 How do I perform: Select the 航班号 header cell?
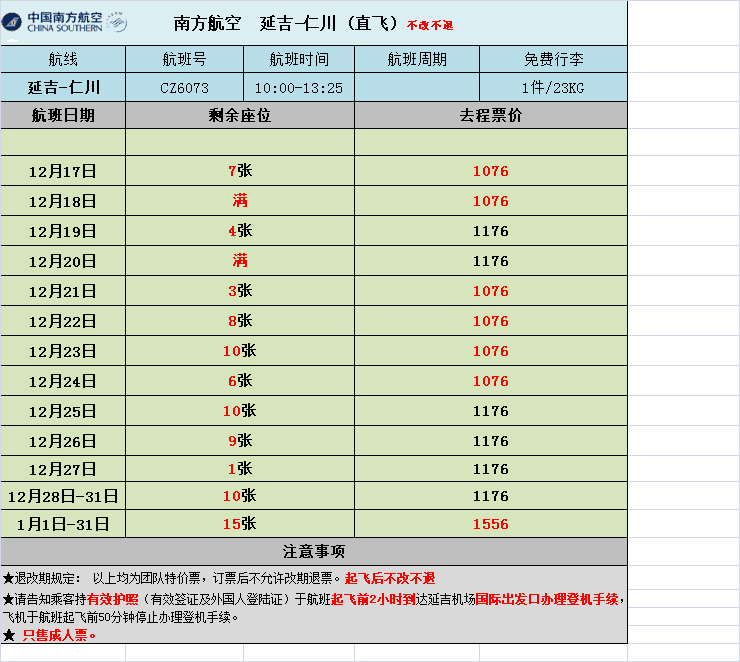tap(185, 59)
